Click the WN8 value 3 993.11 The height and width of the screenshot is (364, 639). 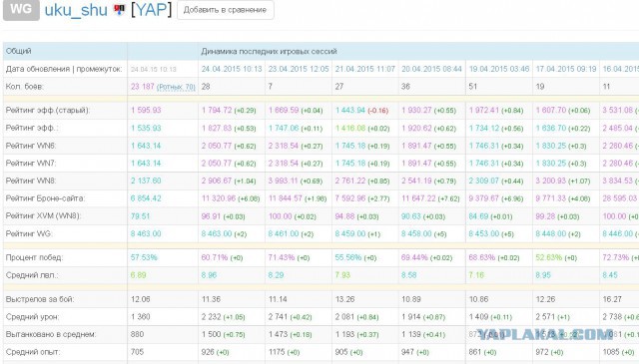(284, 181)
